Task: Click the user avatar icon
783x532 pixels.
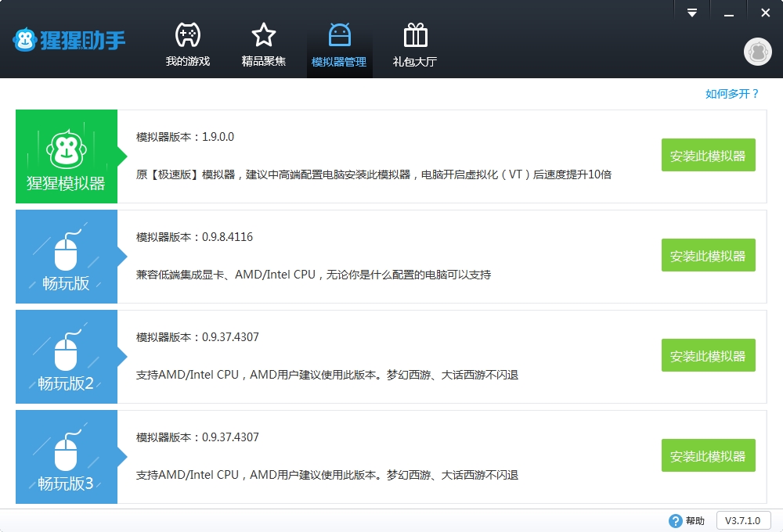Action: (757, 52)
